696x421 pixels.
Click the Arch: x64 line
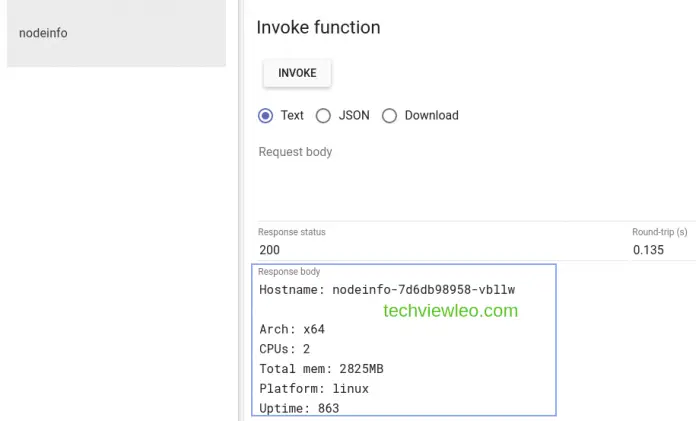coord(292,329)
